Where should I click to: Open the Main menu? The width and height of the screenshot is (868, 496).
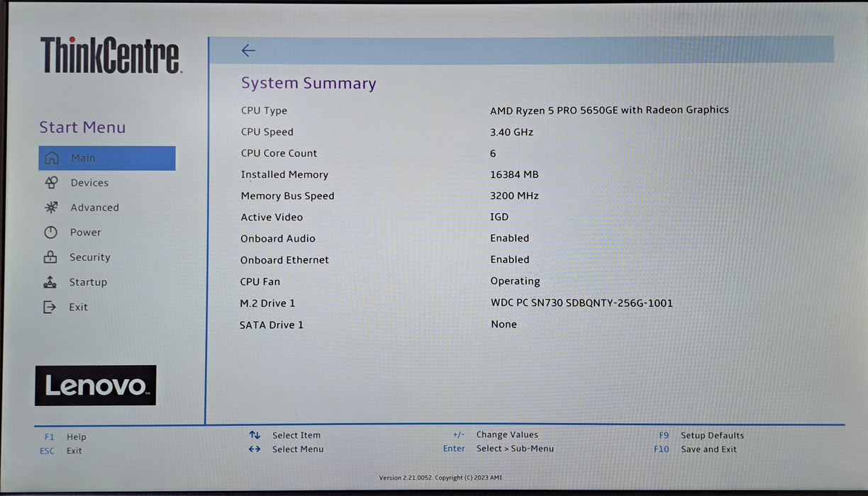pos(107,158)
